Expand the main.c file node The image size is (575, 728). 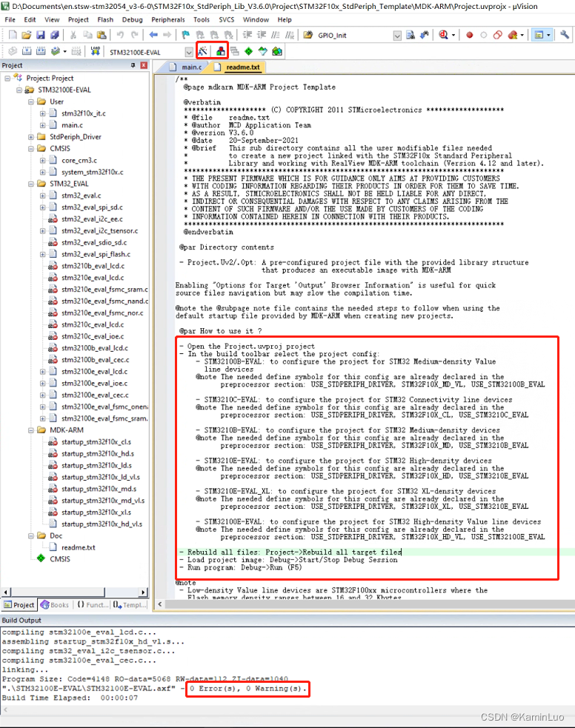[x=42, y=125]
